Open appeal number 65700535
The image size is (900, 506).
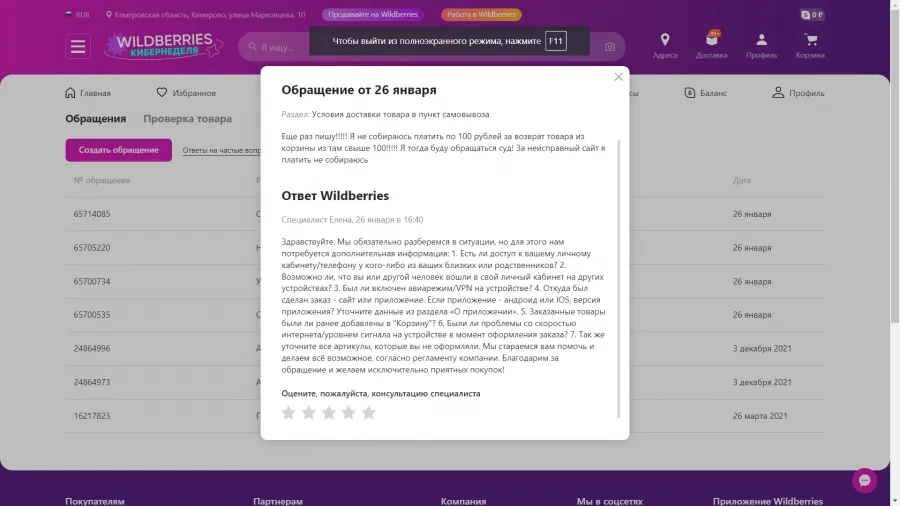click(92, 315)
